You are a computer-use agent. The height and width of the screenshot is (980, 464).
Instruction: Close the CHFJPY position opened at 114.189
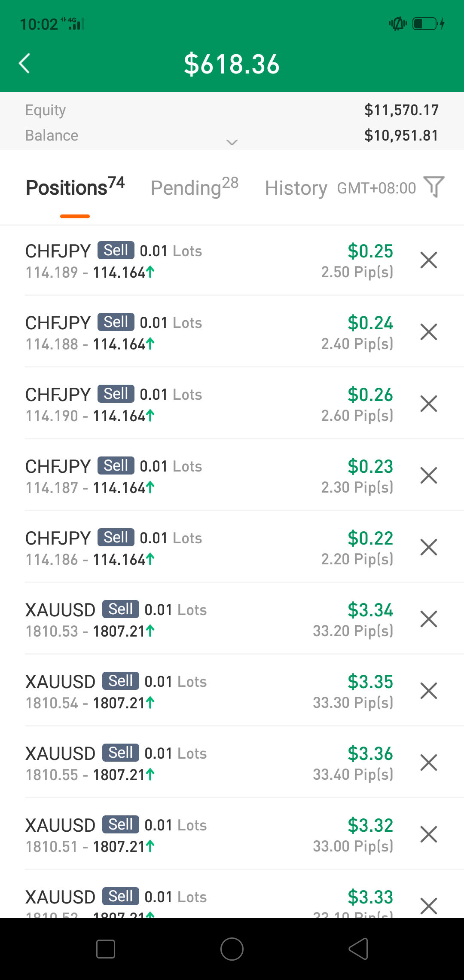point(428,260)
